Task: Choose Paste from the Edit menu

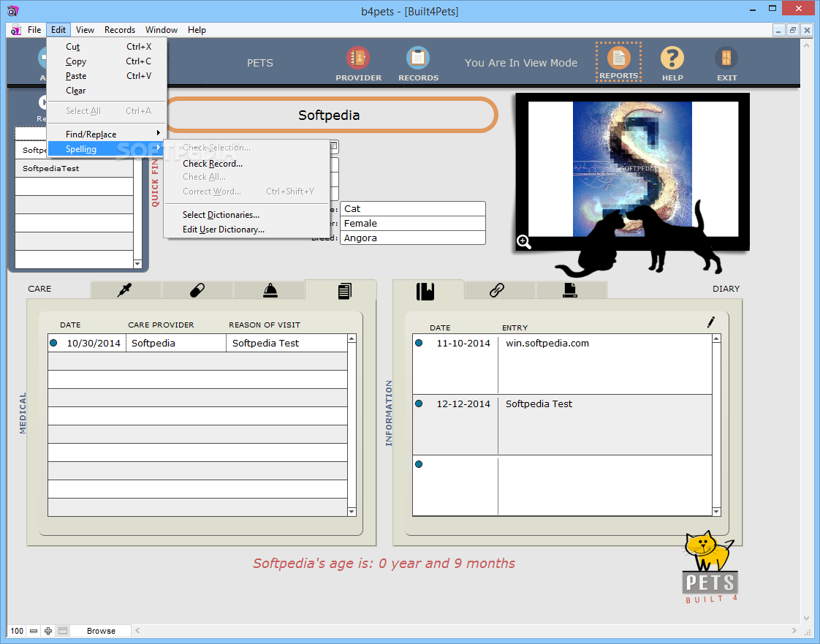Action: click(x=107, y=76)
